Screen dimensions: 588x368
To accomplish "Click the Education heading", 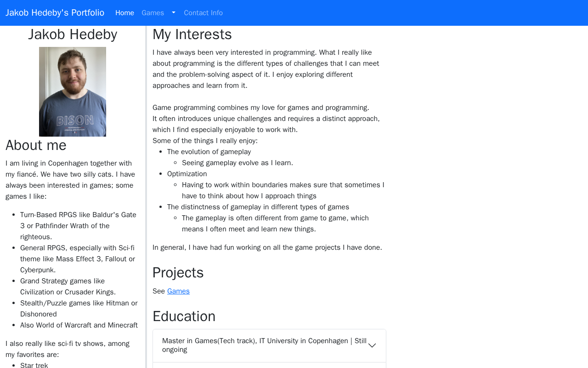I will 184,316.
